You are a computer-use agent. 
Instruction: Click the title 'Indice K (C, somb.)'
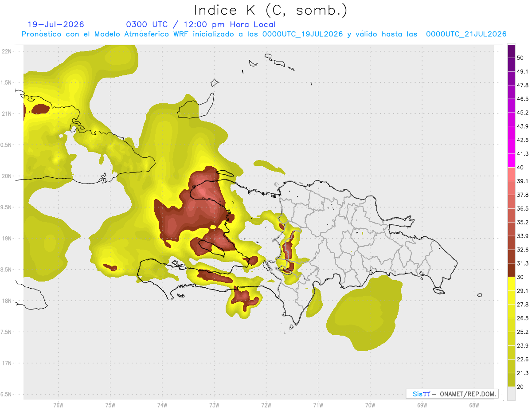(270, 10)
